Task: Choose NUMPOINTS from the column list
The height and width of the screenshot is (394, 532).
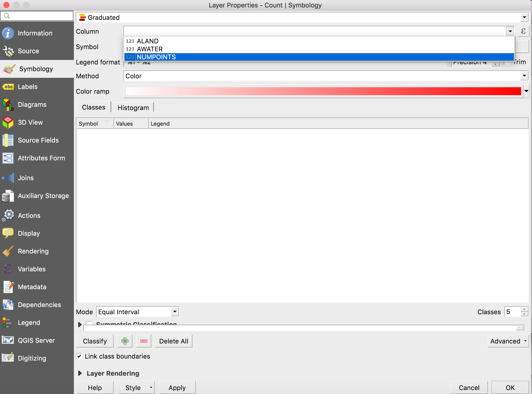Action: point(156,57)
